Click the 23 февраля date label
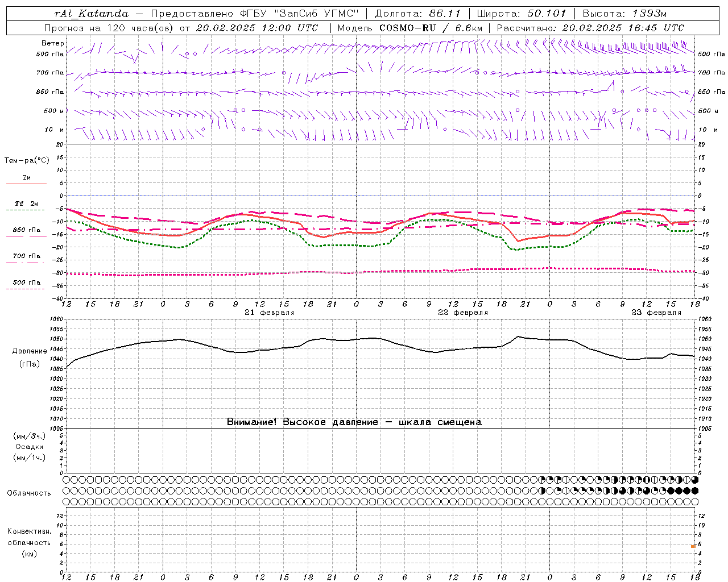This screenshot has width=728, height=582. pos(656,312)
